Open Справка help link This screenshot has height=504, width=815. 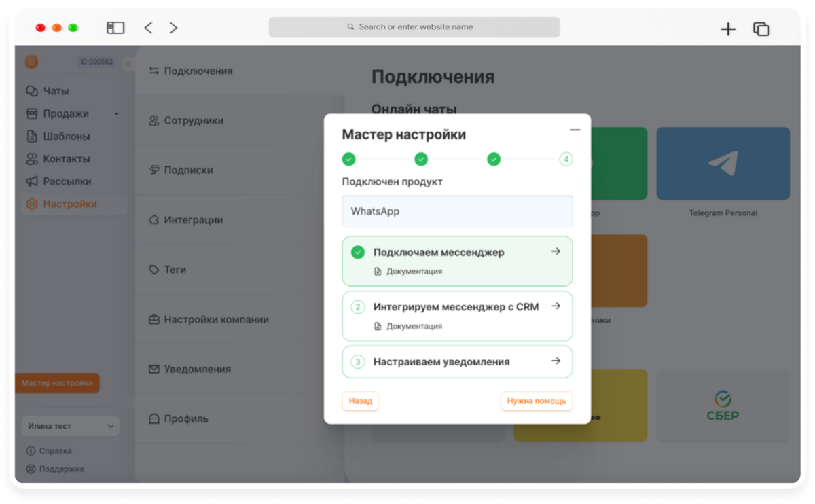49,451
